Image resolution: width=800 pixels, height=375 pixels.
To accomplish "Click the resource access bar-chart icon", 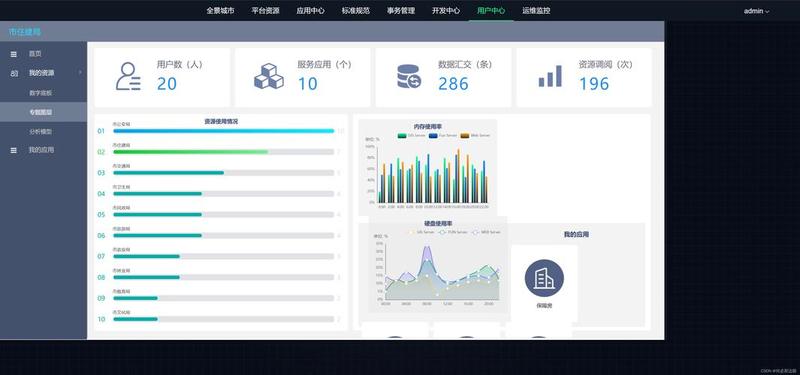I will pos(550,76).
